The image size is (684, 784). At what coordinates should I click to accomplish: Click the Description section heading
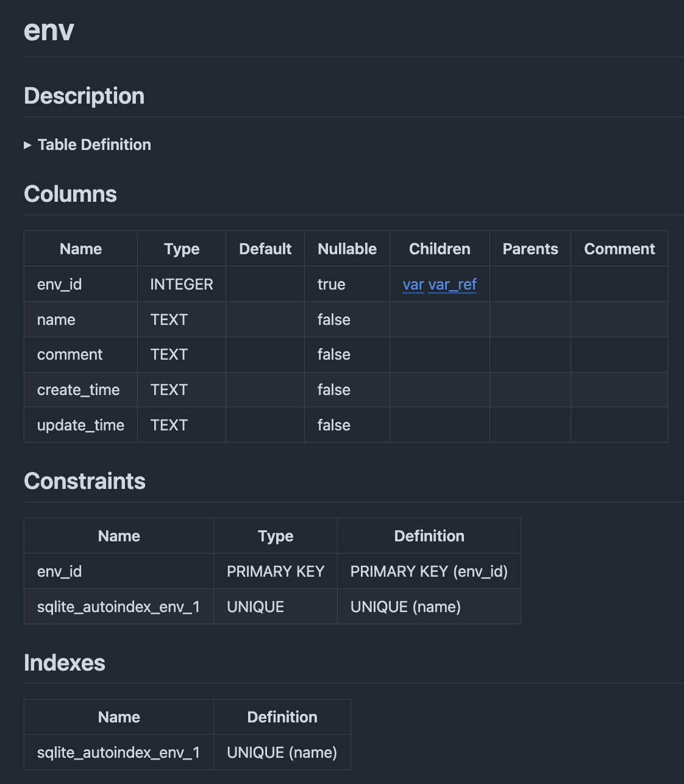(84, 96)
